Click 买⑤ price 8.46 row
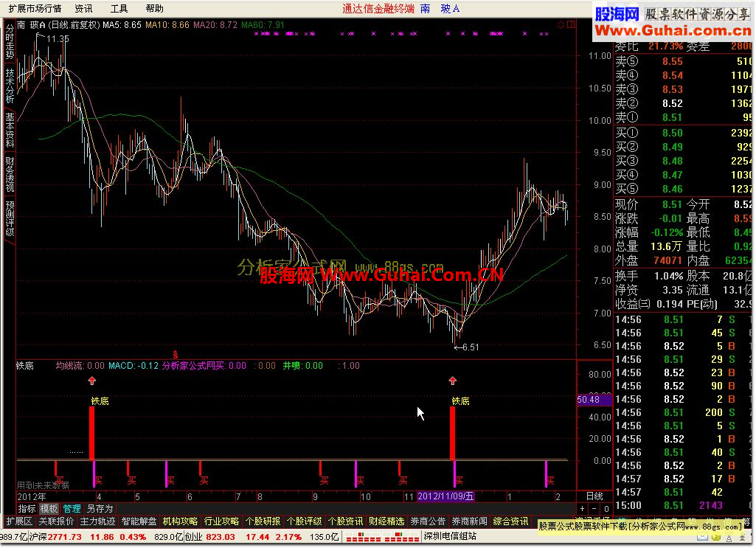The height and width of the screenshot is (548, 756). (x=683, y=189)
